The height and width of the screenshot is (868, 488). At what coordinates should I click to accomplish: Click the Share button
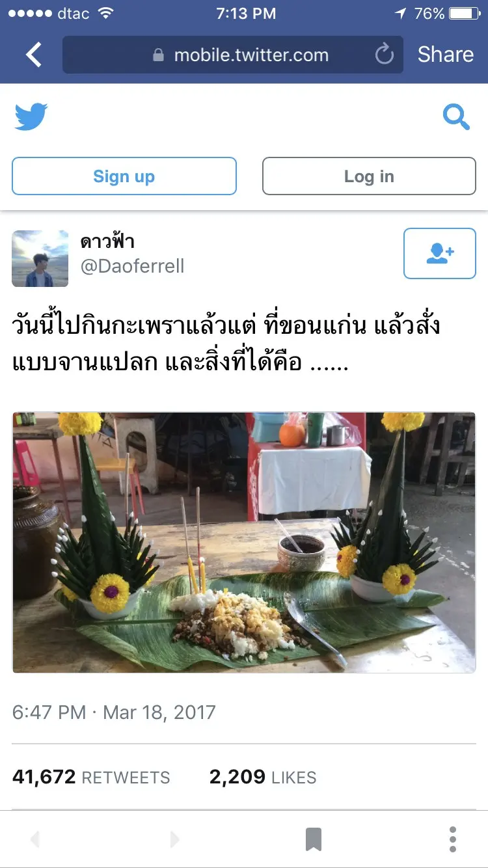click(446, 55)
